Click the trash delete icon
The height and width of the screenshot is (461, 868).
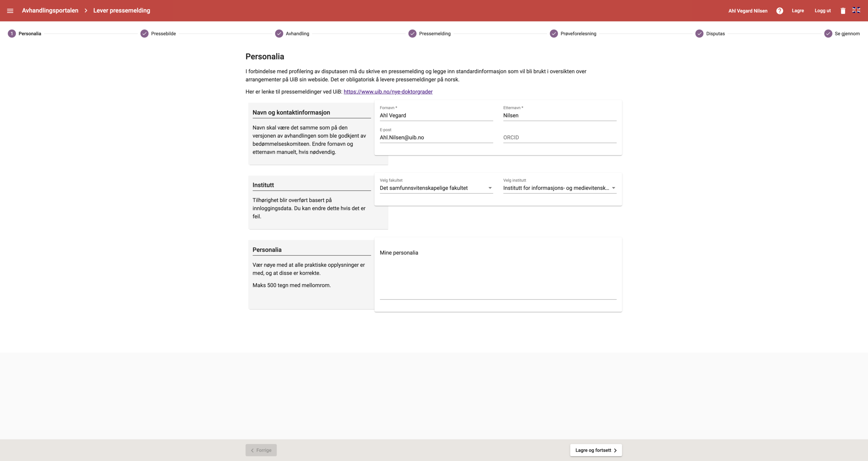(843, 11)
